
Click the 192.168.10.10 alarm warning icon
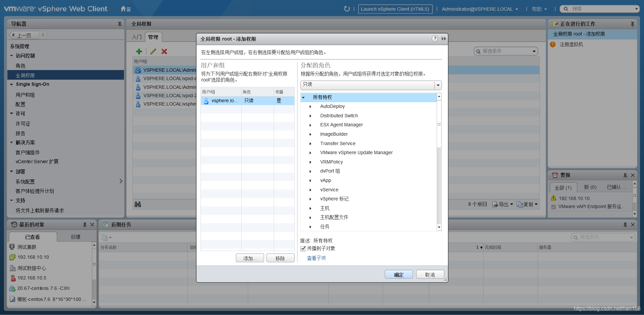(553, 198)
